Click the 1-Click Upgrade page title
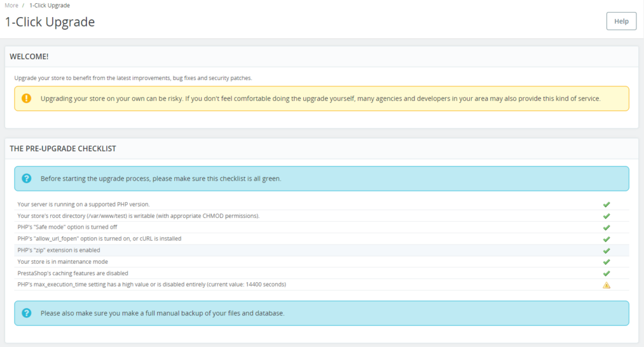Image resolution: width=644 pixels, height=347 pixels. pyautogui.click(x=50, y=22)
